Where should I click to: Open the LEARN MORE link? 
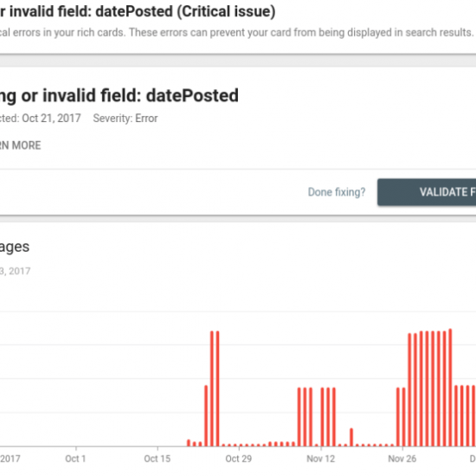click(21, 145)
